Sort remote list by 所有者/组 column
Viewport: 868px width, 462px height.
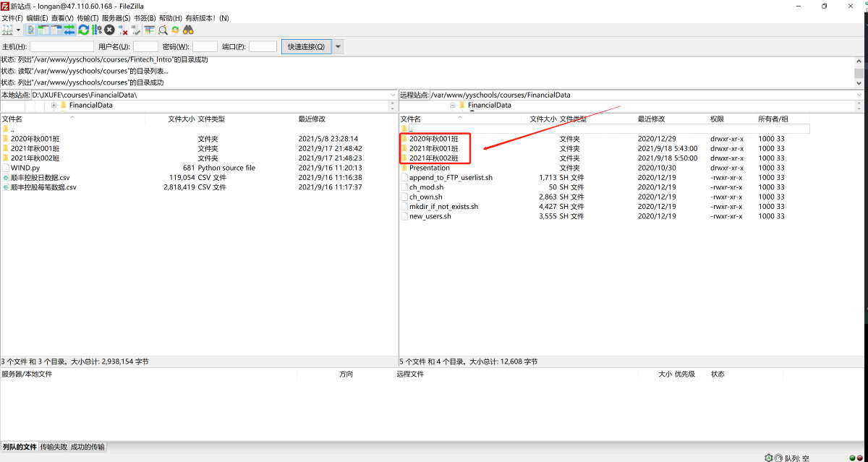click(773, 119)
